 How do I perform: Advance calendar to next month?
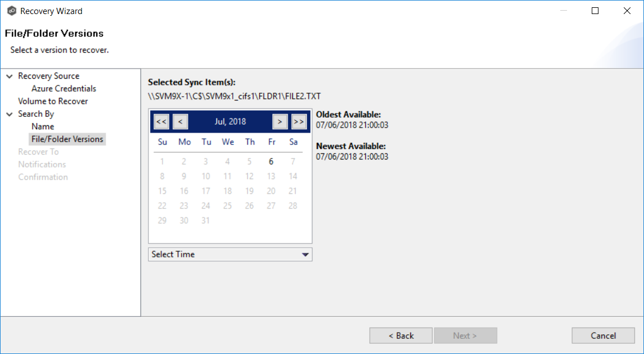tap(280, 121)
